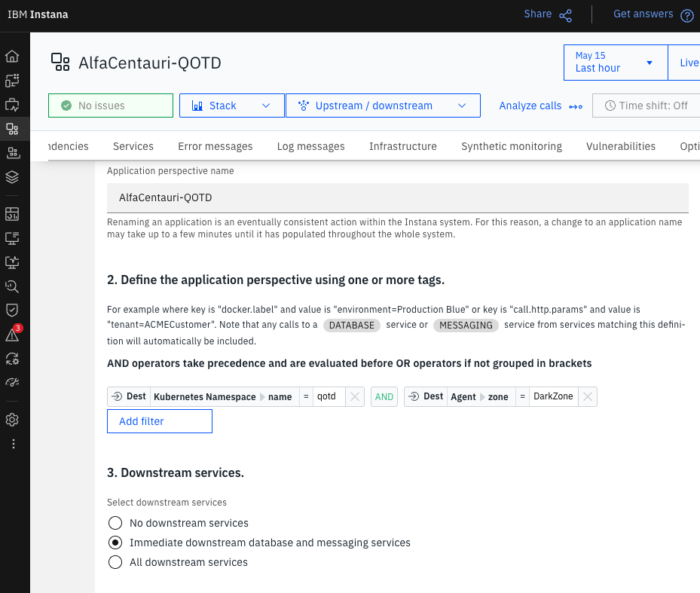Click the MESSAGING tag chip
700x593 pixels.
click(x=466, y=325)
